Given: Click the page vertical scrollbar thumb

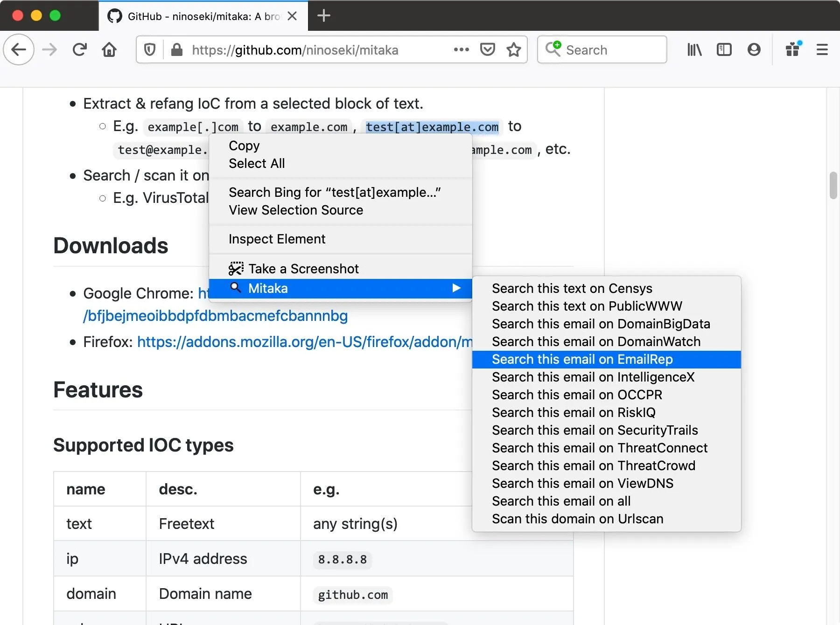Looking at the screenshot, I should 833,185.
